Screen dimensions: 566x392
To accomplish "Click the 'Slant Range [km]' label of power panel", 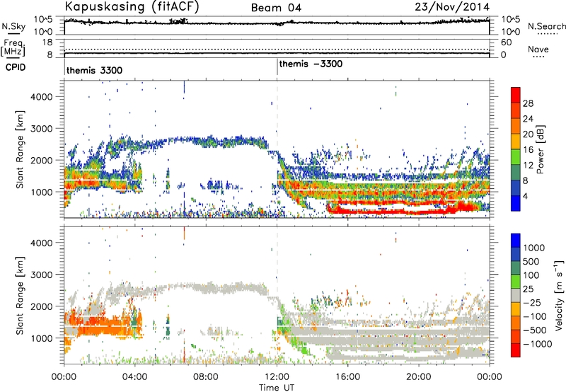I will 20,149.
